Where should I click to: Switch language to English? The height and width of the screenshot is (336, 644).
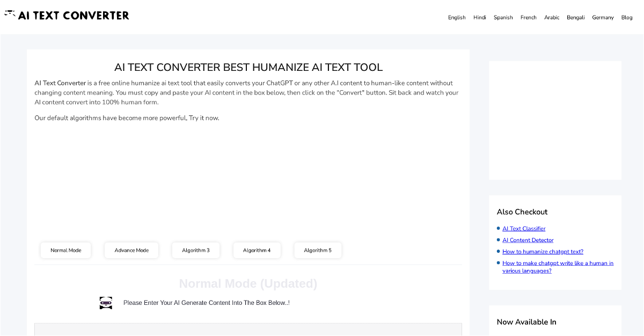(x=457, y=18)
